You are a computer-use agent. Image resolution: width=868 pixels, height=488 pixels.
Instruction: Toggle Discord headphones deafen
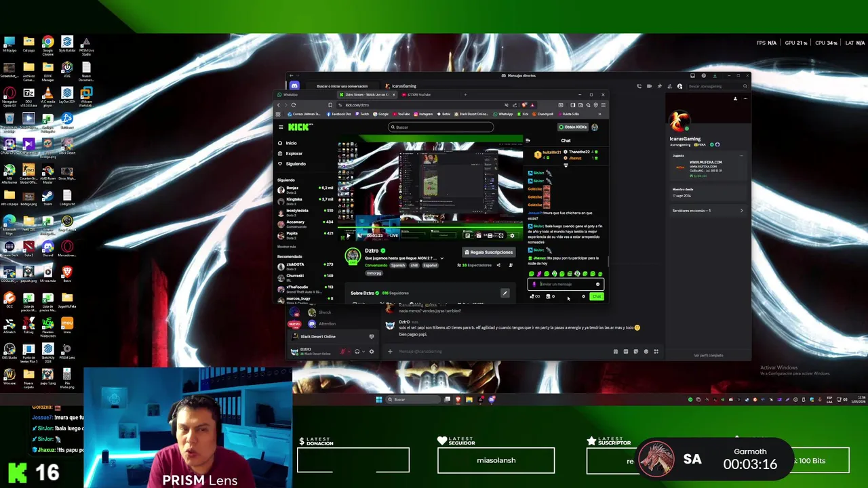(x=357, y=352)
